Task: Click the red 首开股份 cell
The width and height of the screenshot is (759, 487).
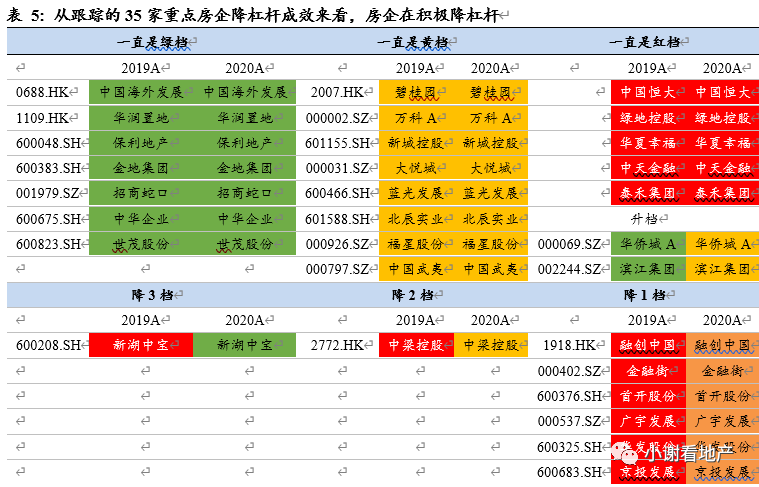Action: [648, 396]
